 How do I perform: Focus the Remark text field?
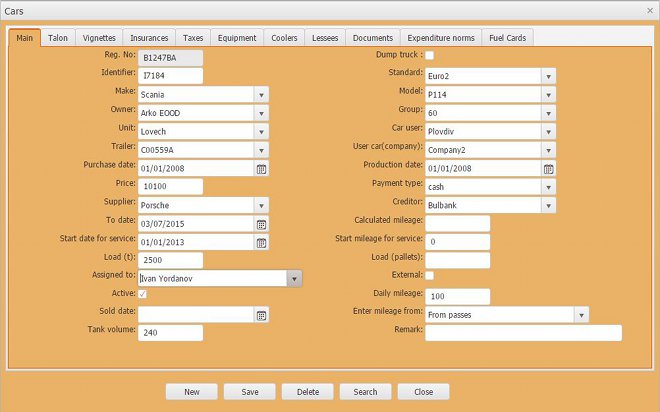tap(523, 333)
